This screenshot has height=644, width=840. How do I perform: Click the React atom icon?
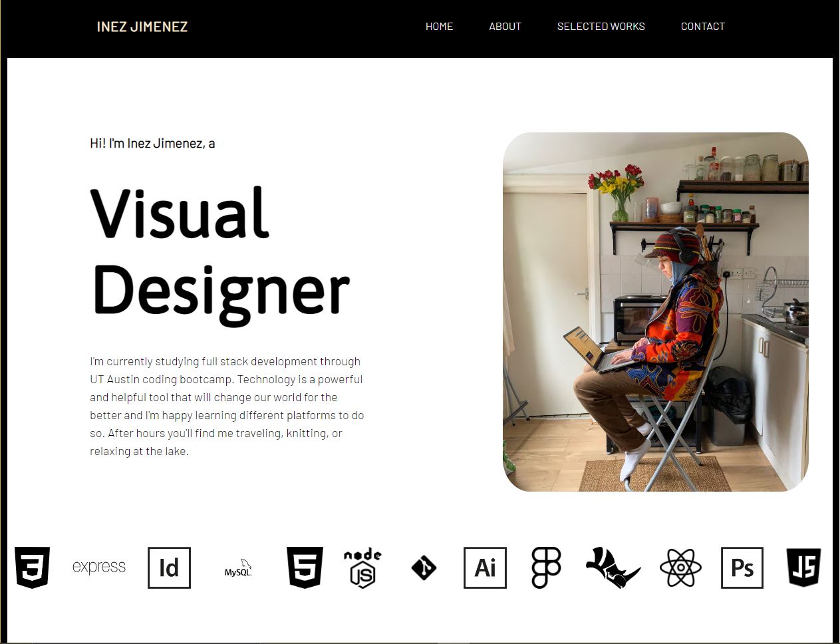(x=680, y=567)
